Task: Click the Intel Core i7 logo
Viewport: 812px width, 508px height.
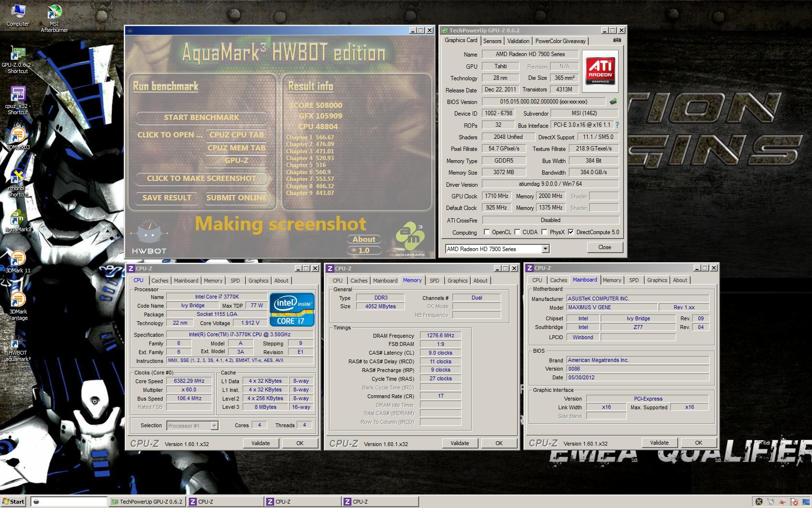Action: click(x=292, y=309)
